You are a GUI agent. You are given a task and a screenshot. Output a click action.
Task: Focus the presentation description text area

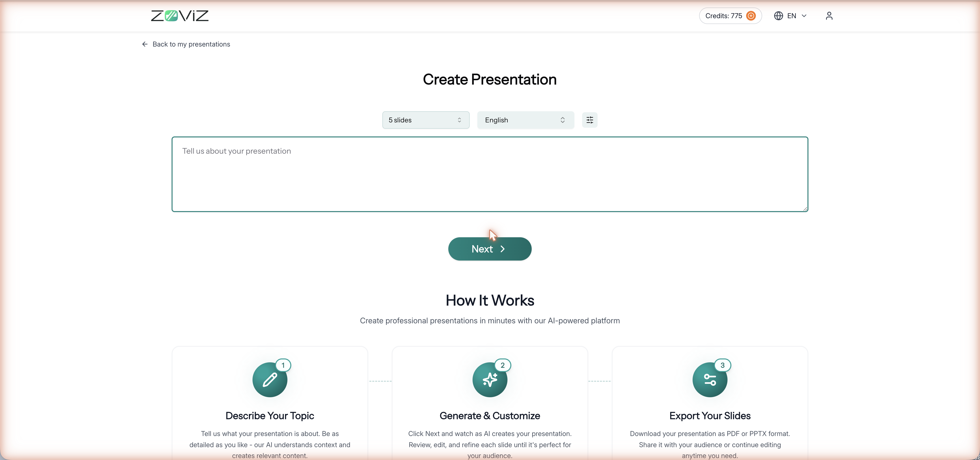(x=490, y=174)
